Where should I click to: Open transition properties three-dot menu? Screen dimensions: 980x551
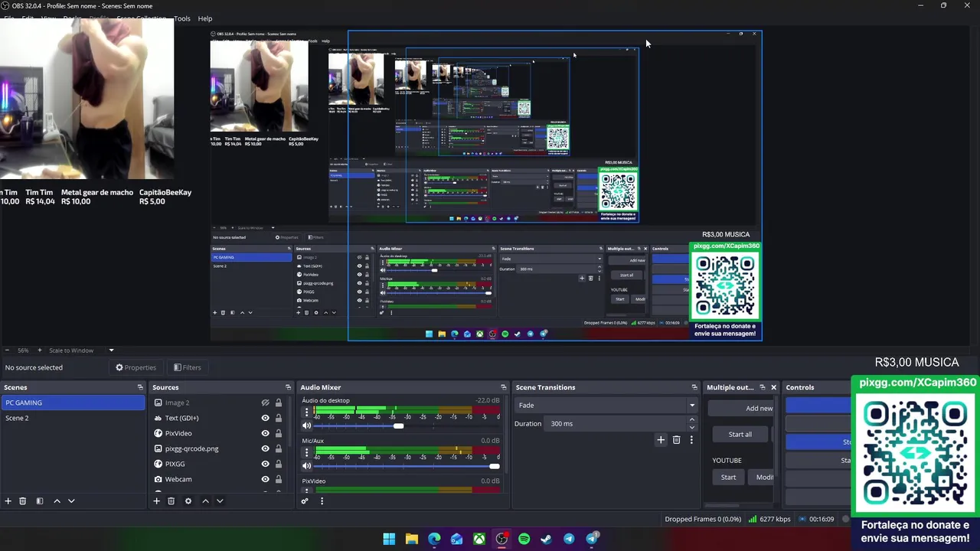tap(691, 439)
